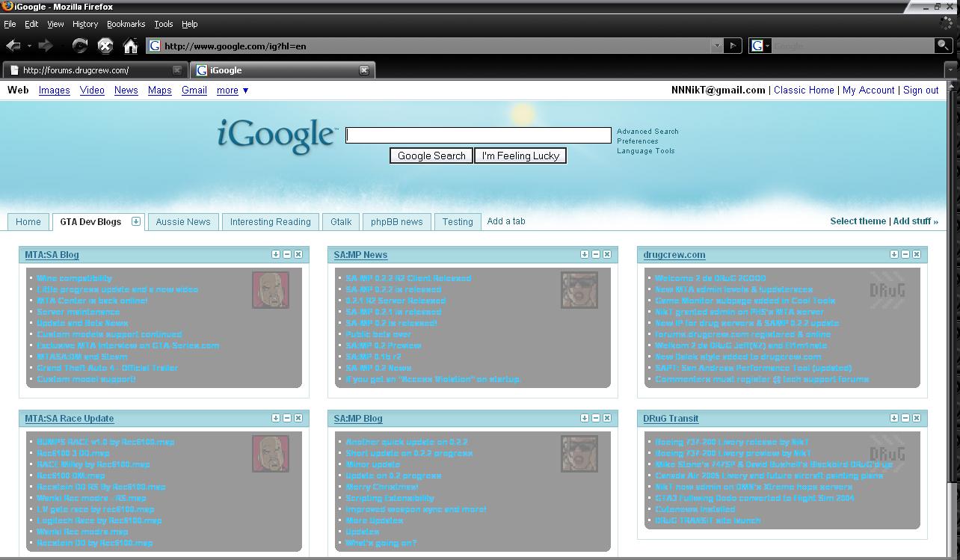
Task: Open the SA:MP Blog gadget menu arrow
Action: coord(585,418)
